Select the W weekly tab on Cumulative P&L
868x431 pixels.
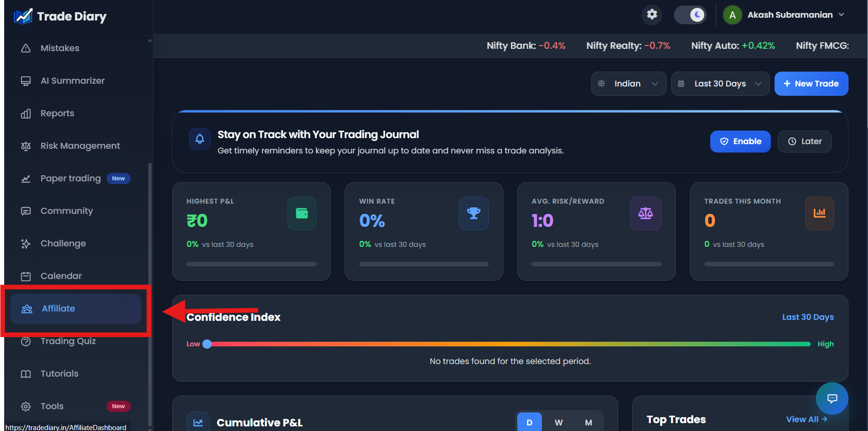coord(559,422)
